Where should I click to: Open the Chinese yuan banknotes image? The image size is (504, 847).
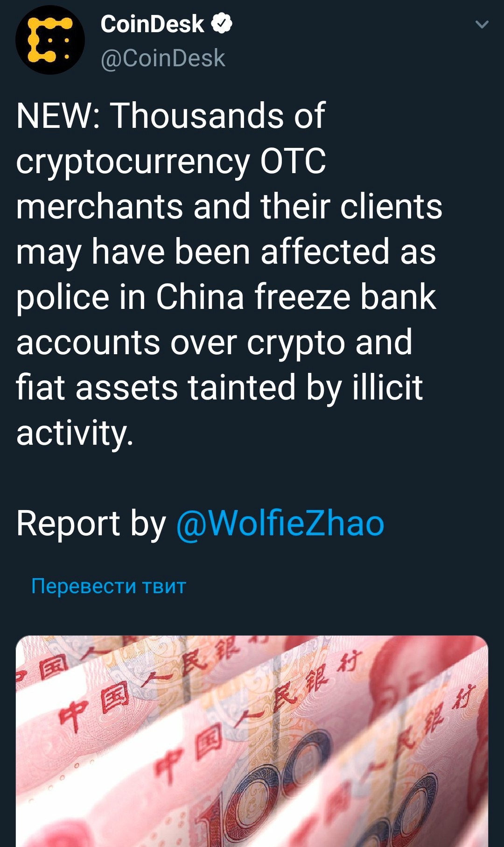pyautogui.click(x=252, y=741)
